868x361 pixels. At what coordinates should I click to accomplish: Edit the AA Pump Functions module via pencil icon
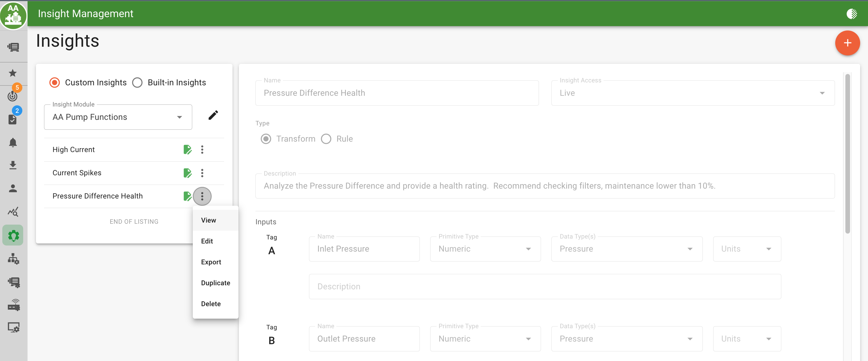point(213,115)
